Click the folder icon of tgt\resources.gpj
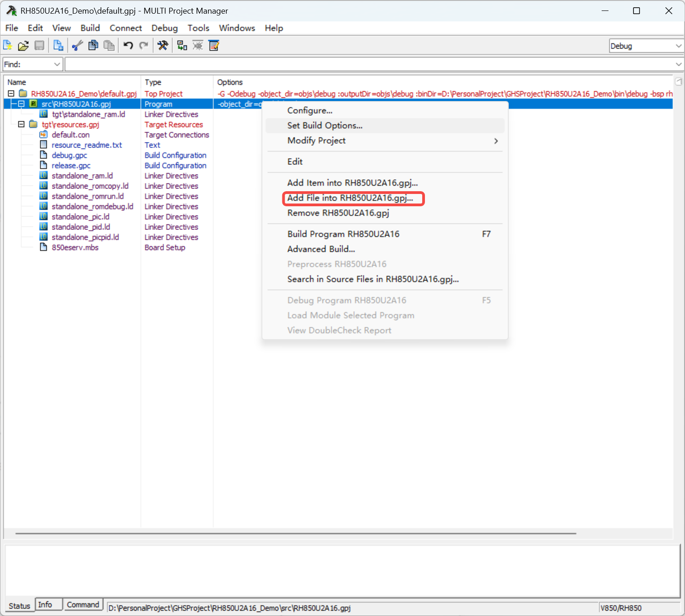685x616 pixels. (x=33, y=124)
